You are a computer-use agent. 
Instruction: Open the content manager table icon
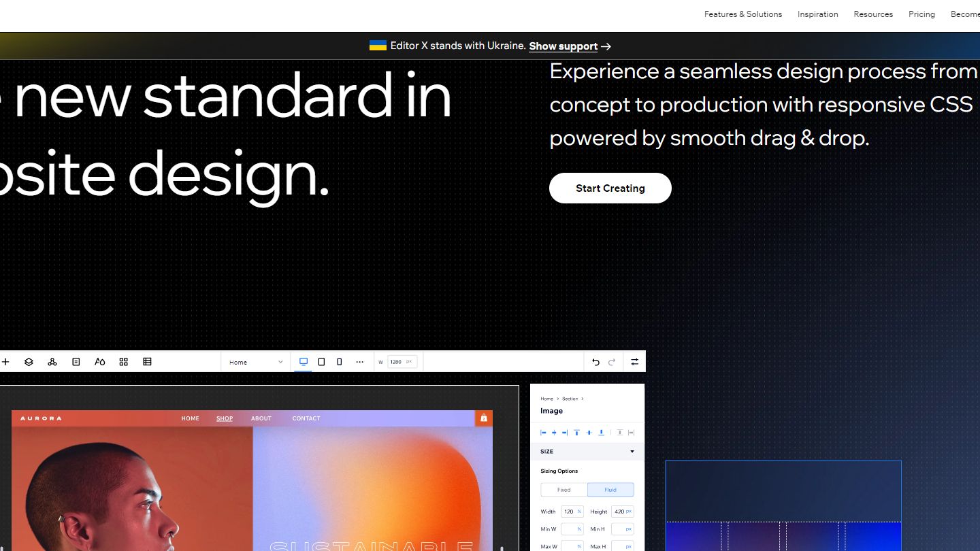(147, 362)
